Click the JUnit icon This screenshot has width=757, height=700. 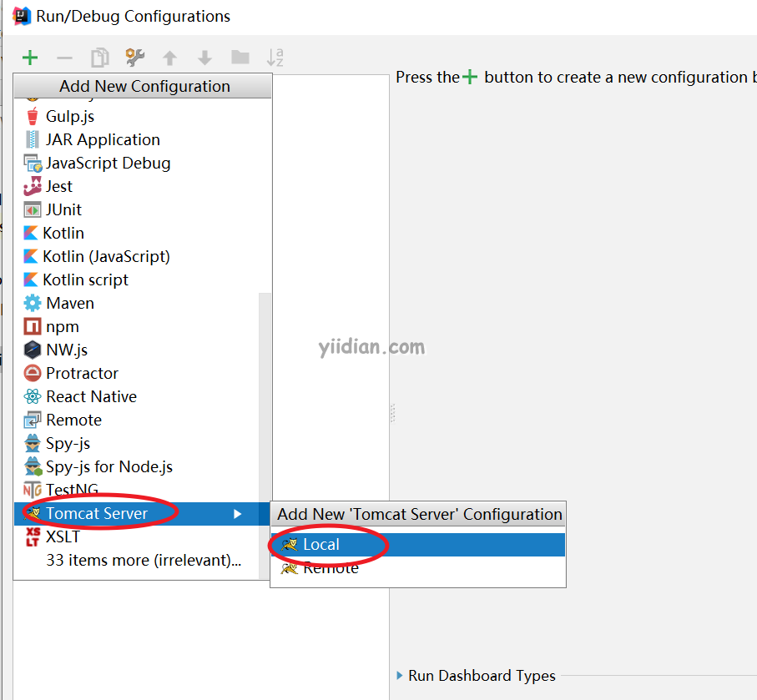[33, 210]
